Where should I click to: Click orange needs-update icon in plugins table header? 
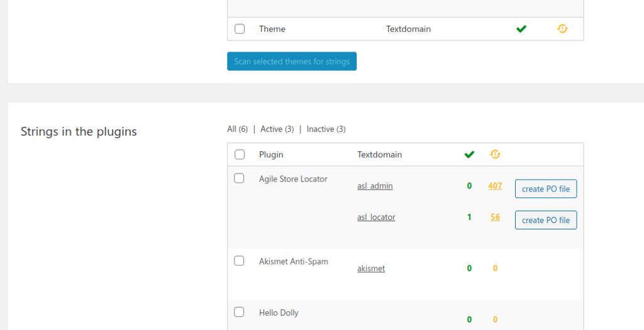[x=495, y=155]
